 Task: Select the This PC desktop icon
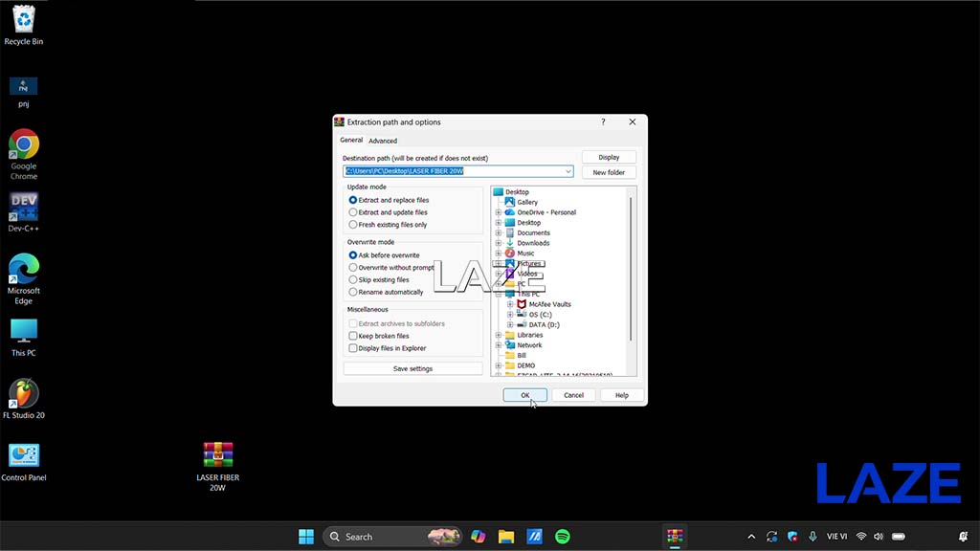point(24,338)
